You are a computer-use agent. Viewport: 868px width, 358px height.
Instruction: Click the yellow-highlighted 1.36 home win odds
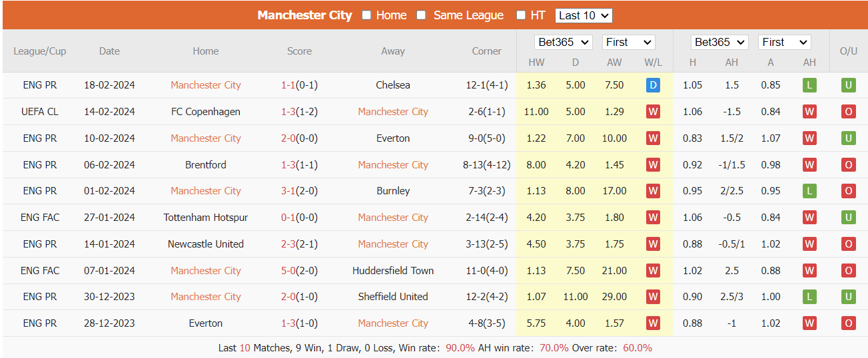[536, 85]
